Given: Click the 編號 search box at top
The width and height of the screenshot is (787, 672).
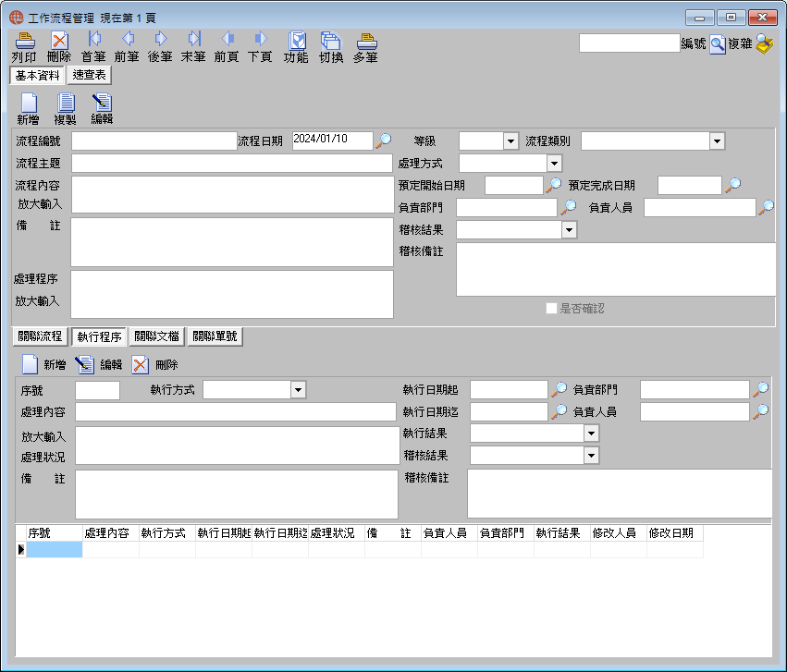Looking at the screenshot, I should click(630, 43).
